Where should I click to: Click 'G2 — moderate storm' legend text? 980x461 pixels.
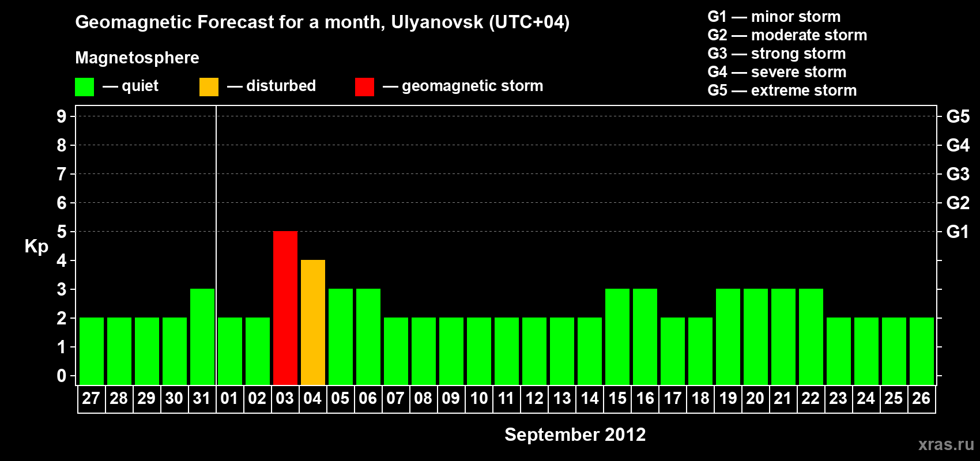click(787, 35)
